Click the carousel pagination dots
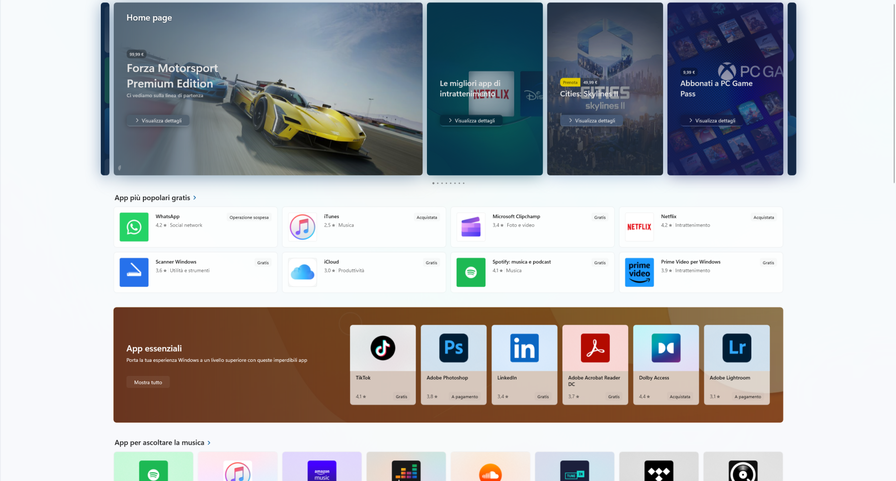This screenshot has width=896, height=481. pyautogui.click(x=448, y=183)
